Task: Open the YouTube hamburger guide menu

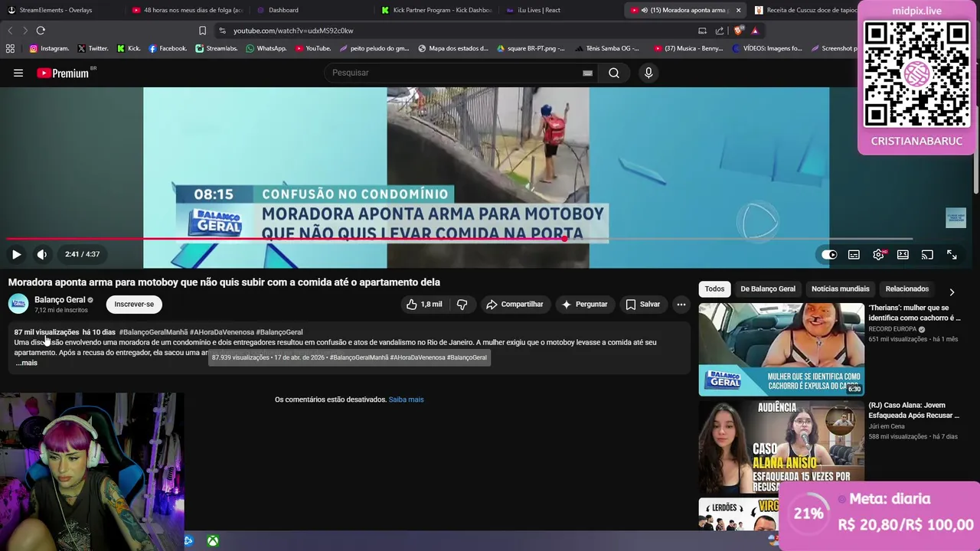Action: tap(18, 73)
